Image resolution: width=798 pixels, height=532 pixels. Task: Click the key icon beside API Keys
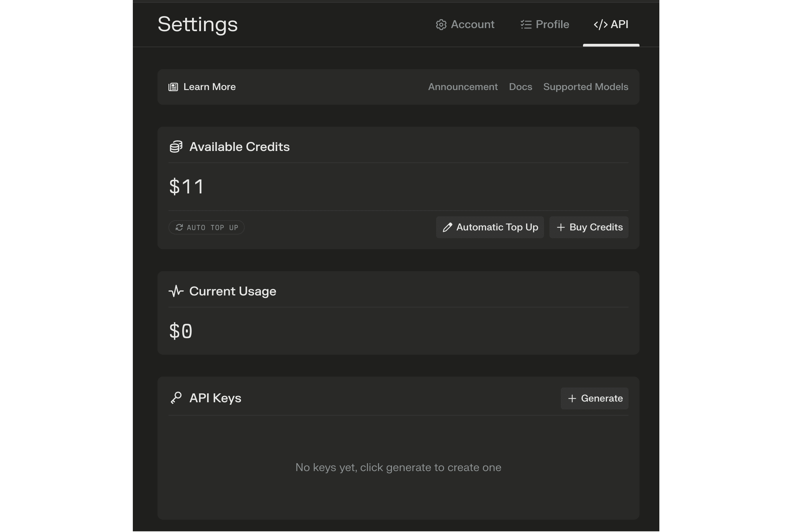(x=176, y=398)
